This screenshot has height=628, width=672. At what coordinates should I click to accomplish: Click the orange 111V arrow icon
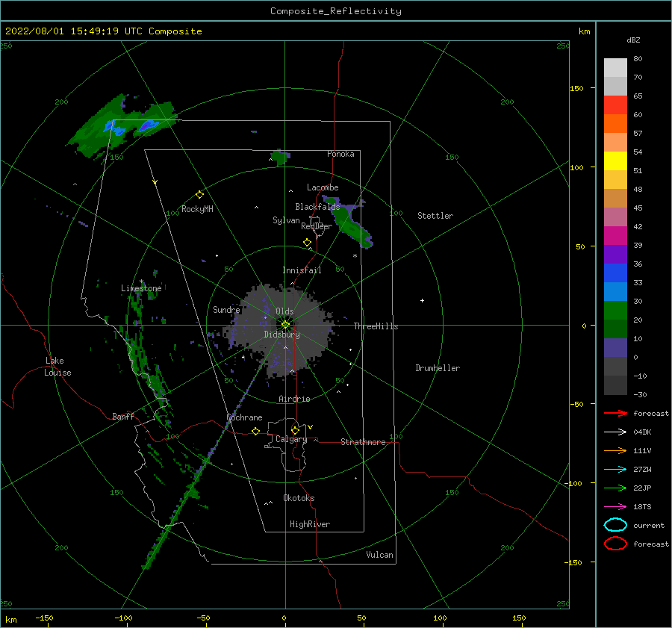615,450
